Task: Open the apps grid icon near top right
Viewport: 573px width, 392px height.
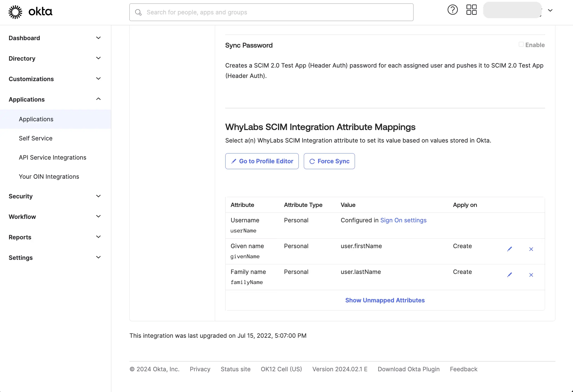Action: [x=471, y=10]
